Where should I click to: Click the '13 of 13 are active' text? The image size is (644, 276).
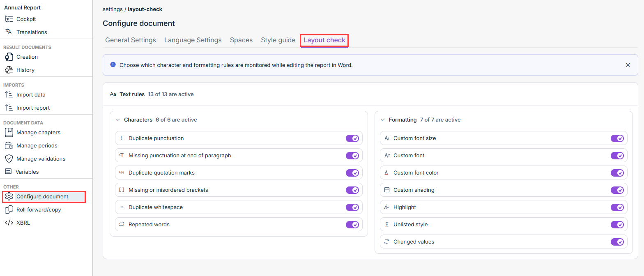pos(171,94)
